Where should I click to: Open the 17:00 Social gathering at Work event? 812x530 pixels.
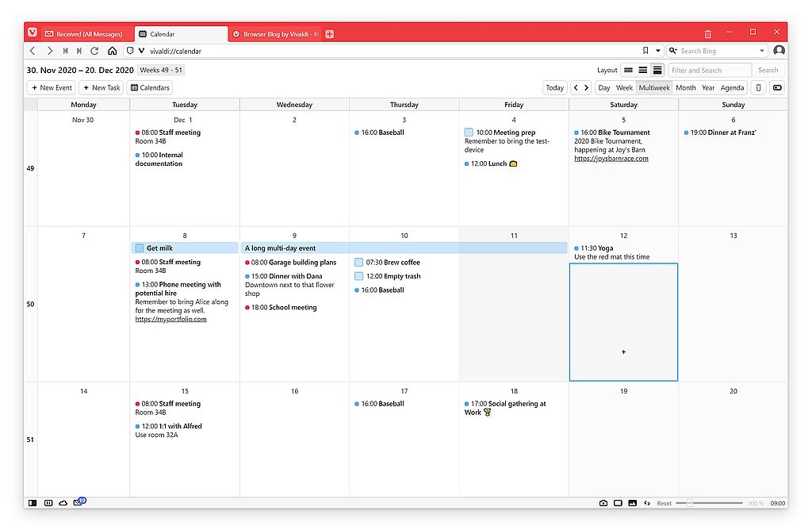click(x=505, y=409)
